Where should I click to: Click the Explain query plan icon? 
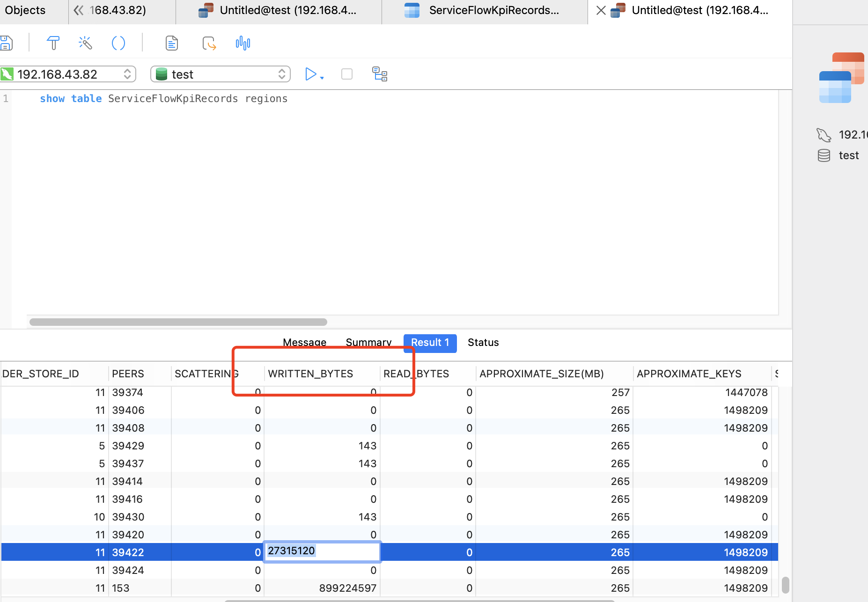click(x=379, y=74)
